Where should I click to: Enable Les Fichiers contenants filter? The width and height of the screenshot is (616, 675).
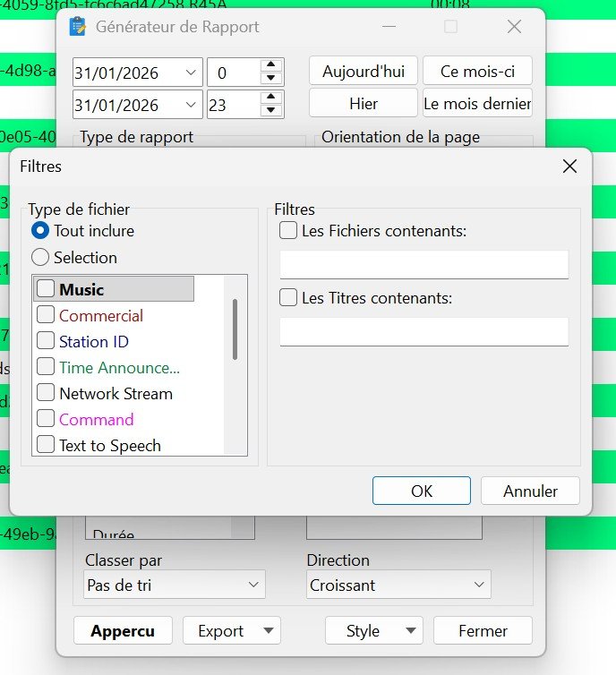(288, 231)
